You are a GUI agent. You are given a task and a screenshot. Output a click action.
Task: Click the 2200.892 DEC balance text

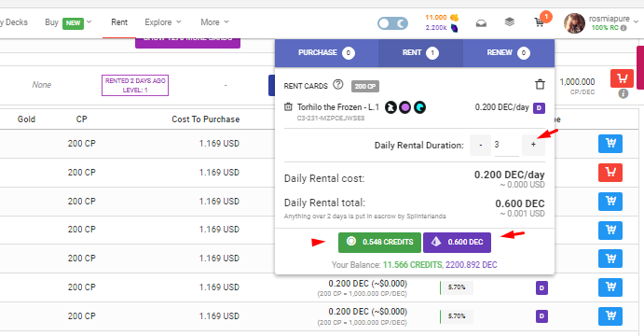[x=471, y=265]
